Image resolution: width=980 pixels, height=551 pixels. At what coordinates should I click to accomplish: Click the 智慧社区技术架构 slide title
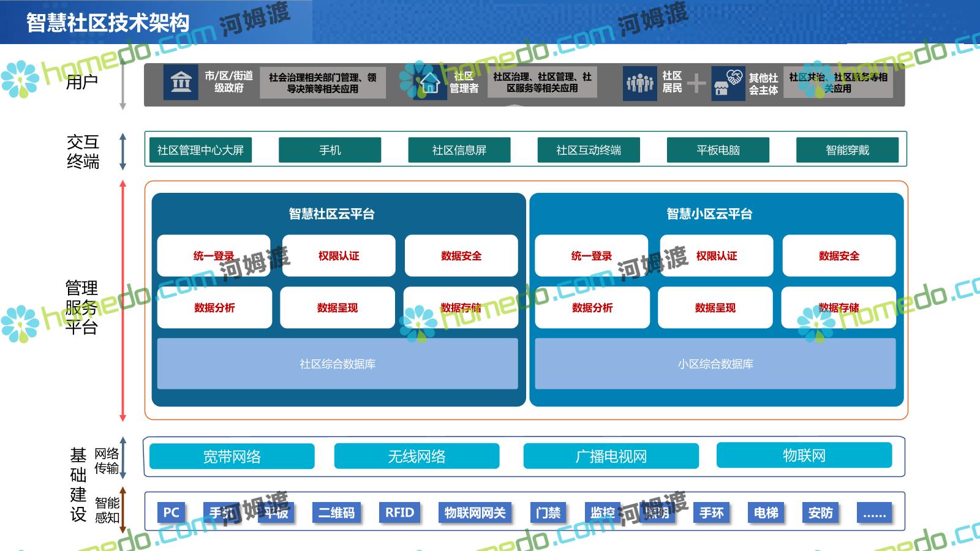coord(108,23)
